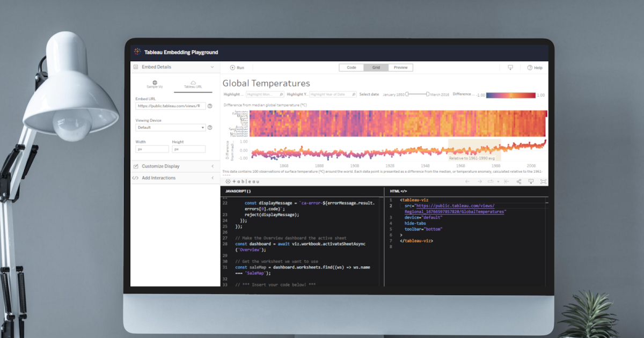
Task: Click the Run play icon
Action: [232, 68]
